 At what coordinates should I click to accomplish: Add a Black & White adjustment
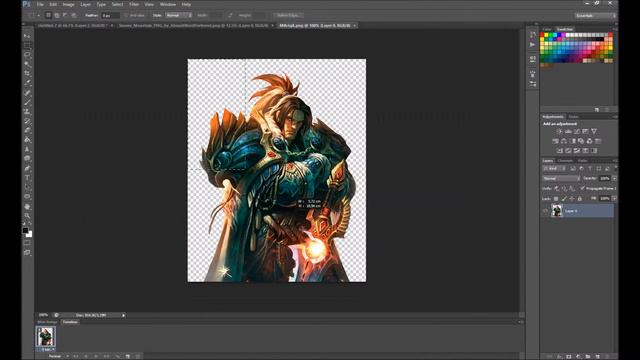(572, 141)
